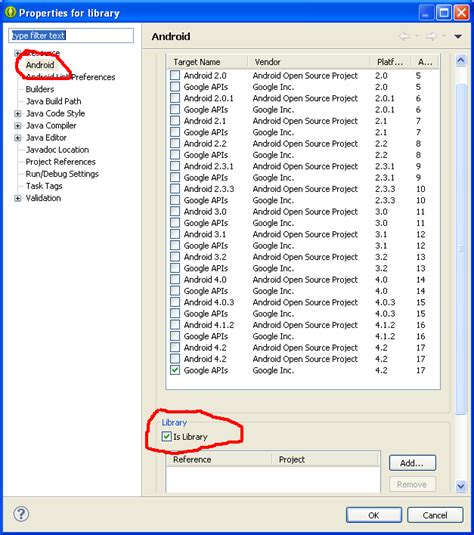Click the Cancel button
Viewport: 474px width, 535px height.
point(435,515)
